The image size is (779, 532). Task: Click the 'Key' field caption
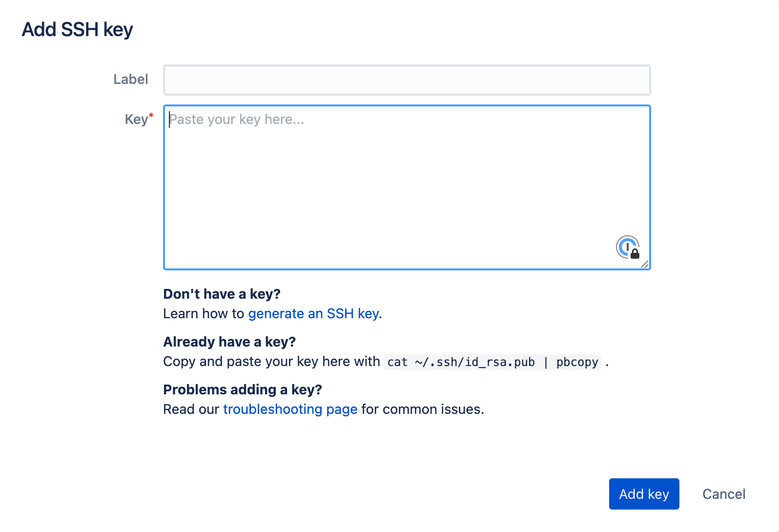136,120
